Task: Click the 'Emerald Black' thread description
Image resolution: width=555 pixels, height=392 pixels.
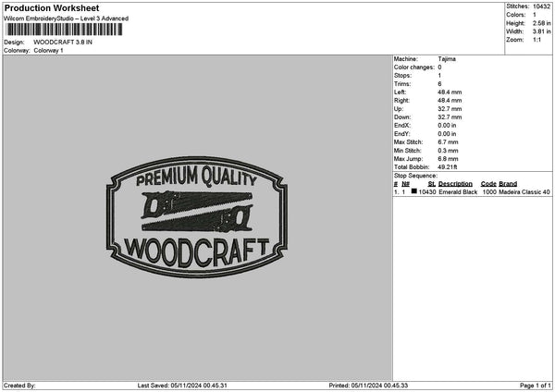Action: 458,192
